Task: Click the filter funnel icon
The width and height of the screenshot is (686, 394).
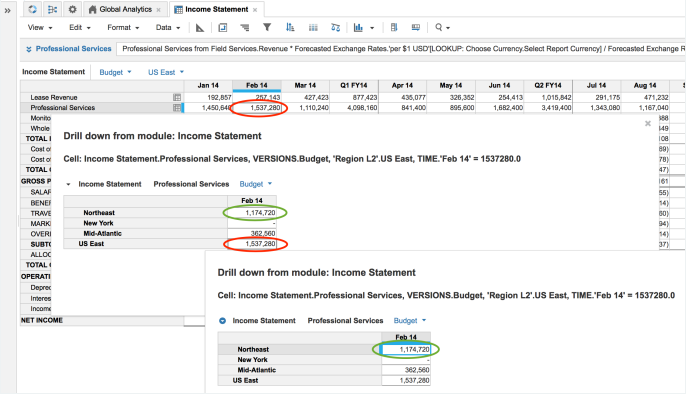Action: tap(267, 28)
